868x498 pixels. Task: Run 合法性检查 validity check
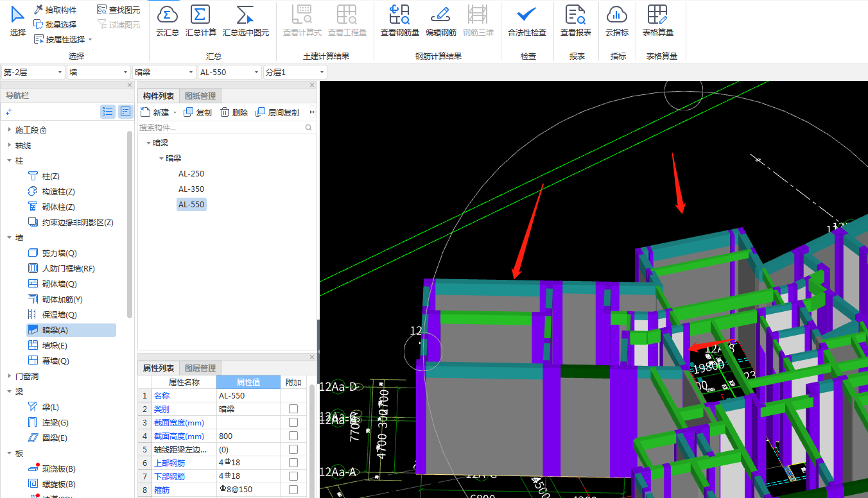pyautogui.click(x=527, y=21)
